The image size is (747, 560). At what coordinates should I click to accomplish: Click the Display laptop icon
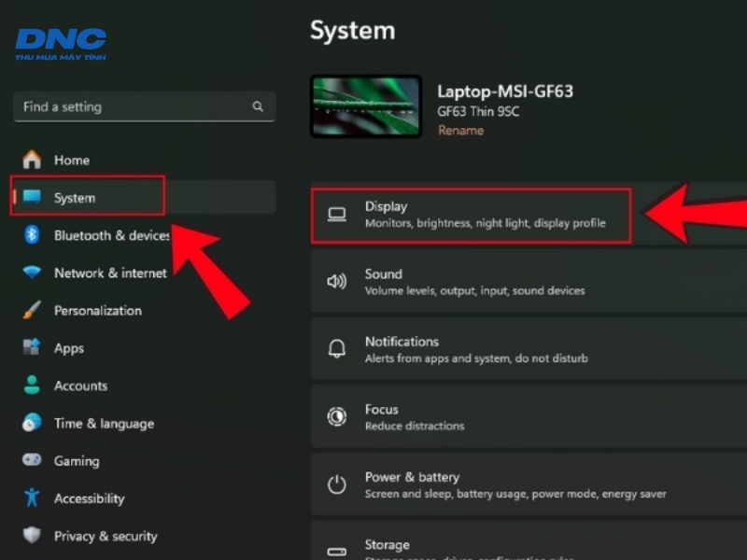tap(337, 215)
